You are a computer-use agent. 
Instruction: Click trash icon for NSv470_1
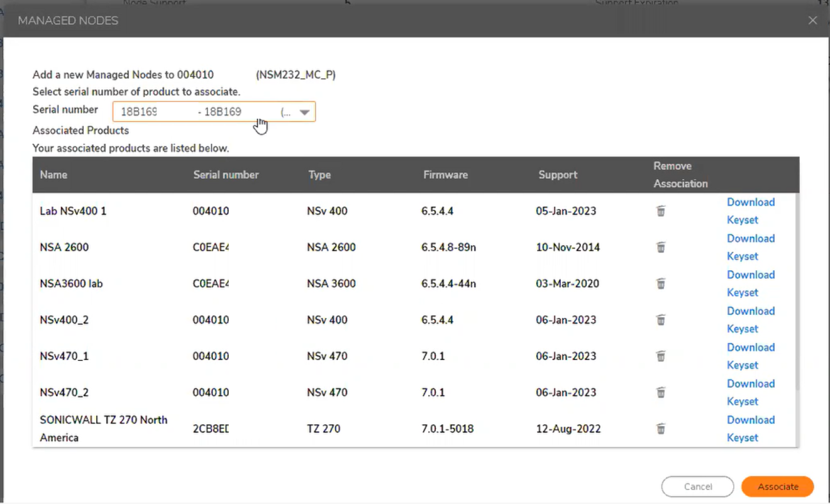tap(661, 356)
